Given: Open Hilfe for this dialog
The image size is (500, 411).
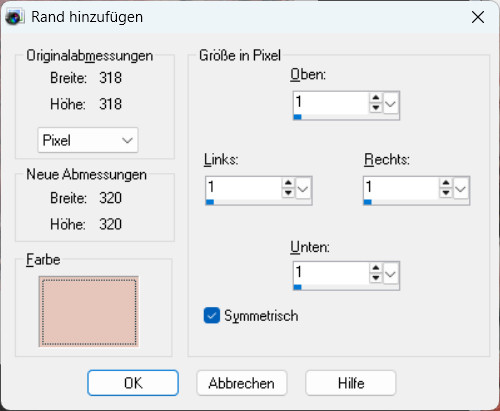Looking at the screenshot, I should 351,383.
